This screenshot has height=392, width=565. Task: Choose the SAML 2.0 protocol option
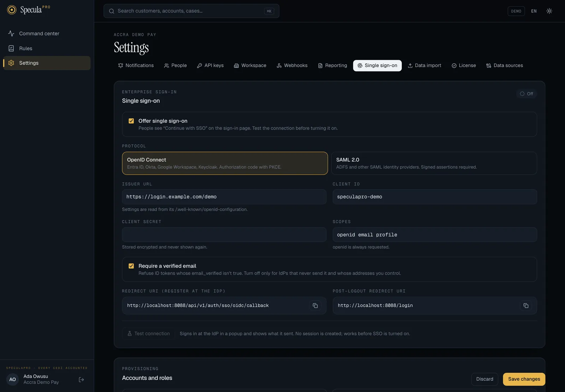pos(434,163)
